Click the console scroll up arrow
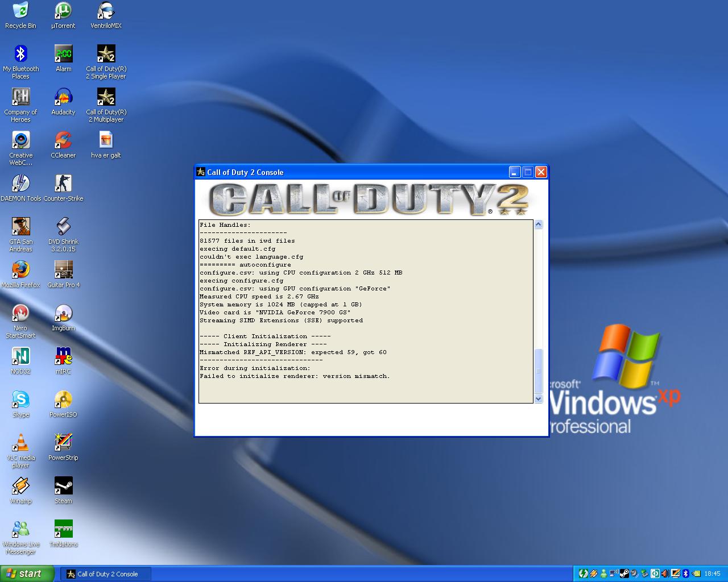Viewport: 728px width, 582px height. point(538,225)
